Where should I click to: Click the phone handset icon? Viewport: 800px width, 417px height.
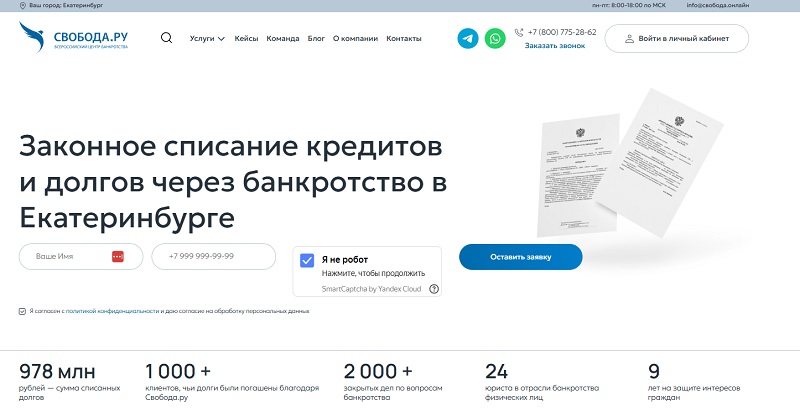click(x=519, y=33)
